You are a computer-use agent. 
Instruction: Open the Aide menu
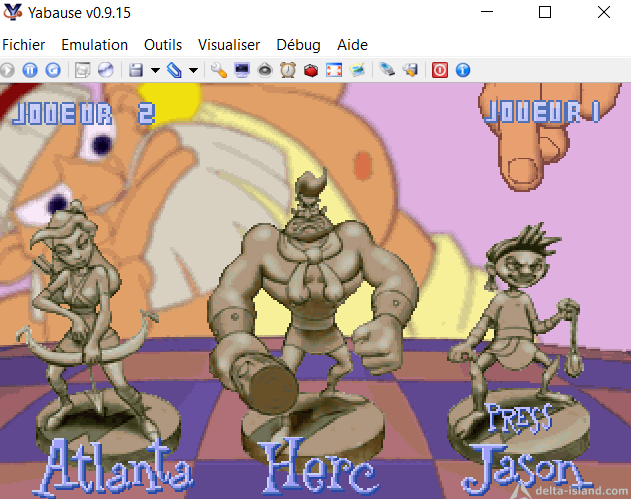coord(352,45)
